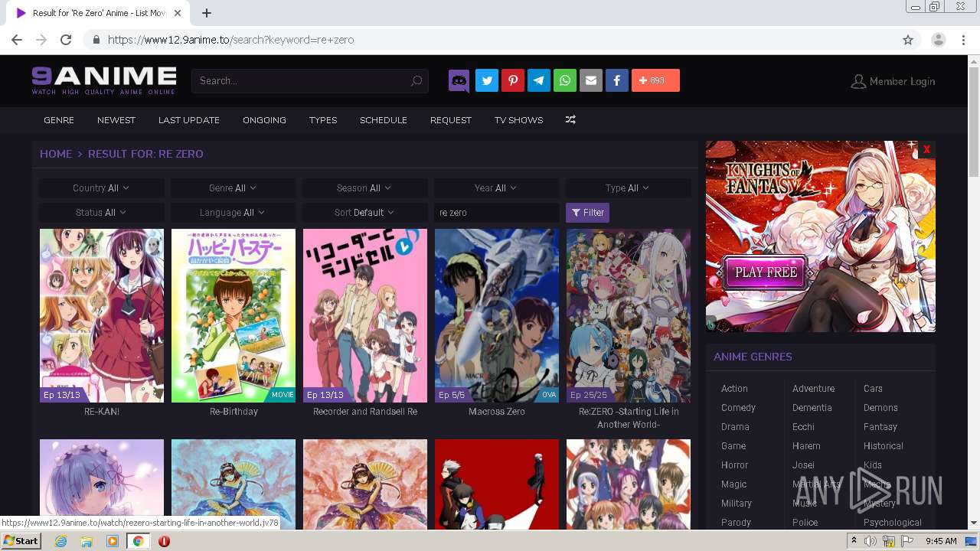The width and height of the screenshot is (980, 551).
Task: Launch Internet Explorer from taskbar
Action: click(x=60, y=541)
